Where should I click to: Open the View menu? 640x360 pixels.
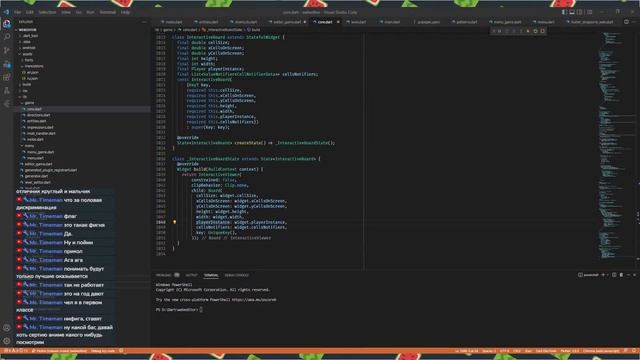(66, 12)
